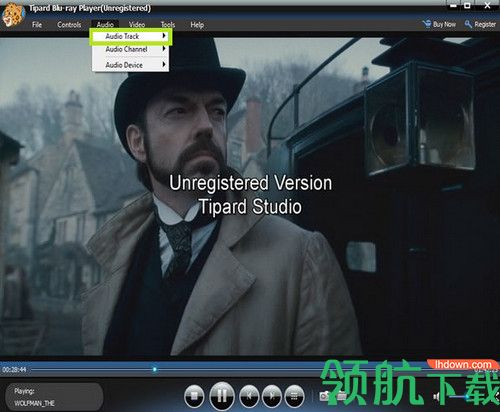Click the Tipard leopard logo
The width and height of the screenshot is (500, 412).
tap(13, 15)
